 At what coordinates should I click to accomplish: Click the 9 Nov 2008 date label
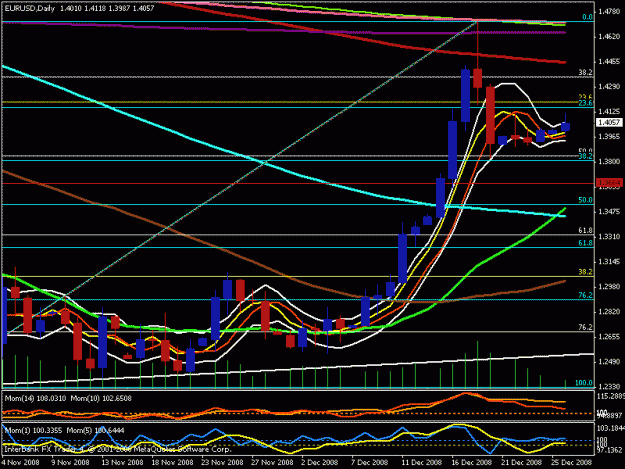tap(70, 462)
